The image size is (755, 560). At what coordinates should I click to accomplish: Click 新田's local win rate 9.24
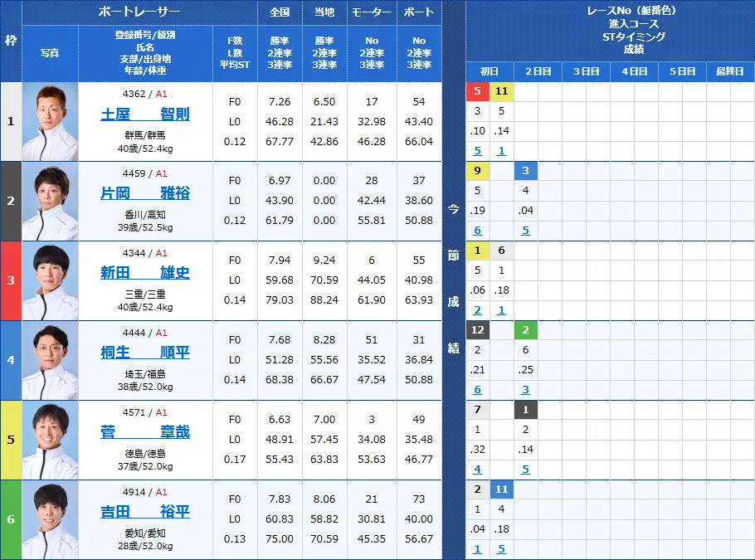324,260
